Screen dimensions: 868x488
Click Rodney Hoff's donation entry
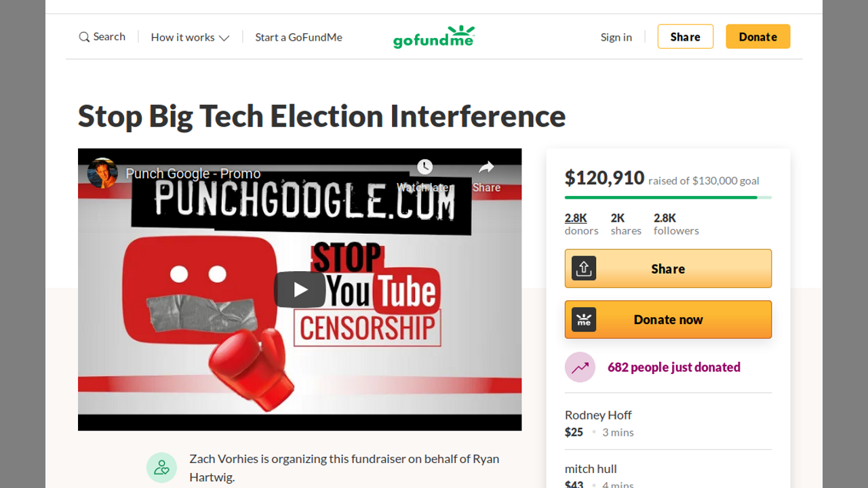[x=598, y=423]
